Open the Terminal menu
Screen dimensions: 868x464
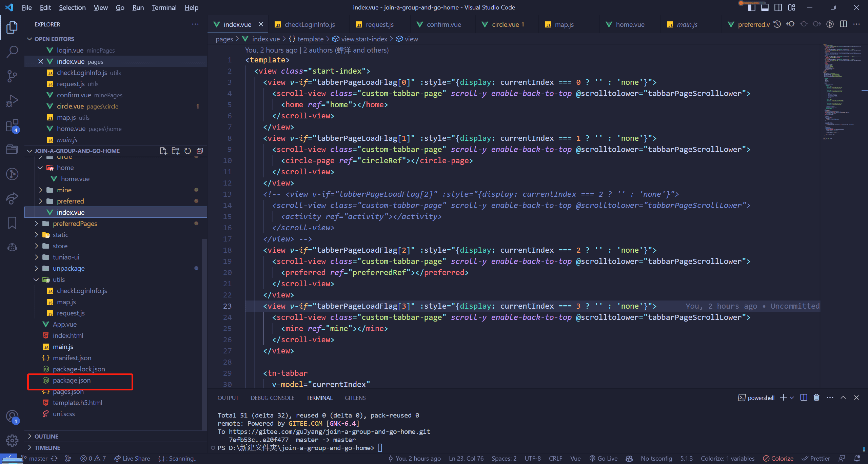(164, 7)
